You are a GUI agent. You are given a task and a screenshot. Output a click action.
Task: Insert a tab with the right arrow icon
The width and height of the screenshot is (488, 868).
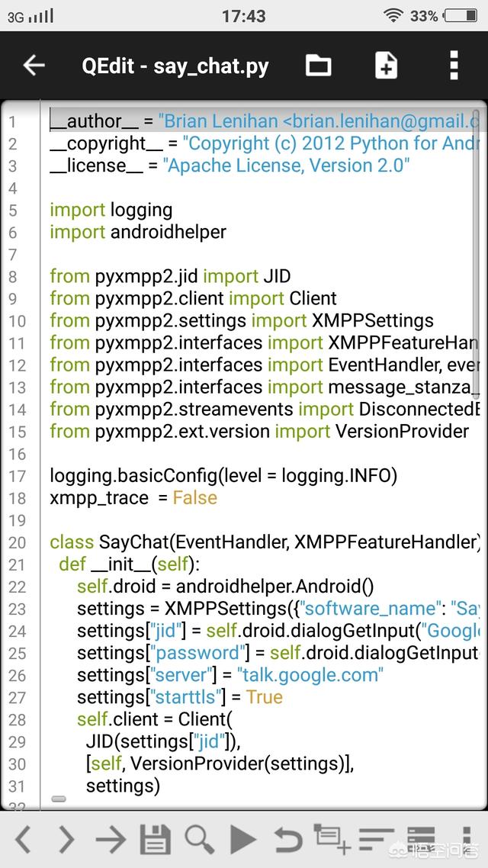pos(111,840)
